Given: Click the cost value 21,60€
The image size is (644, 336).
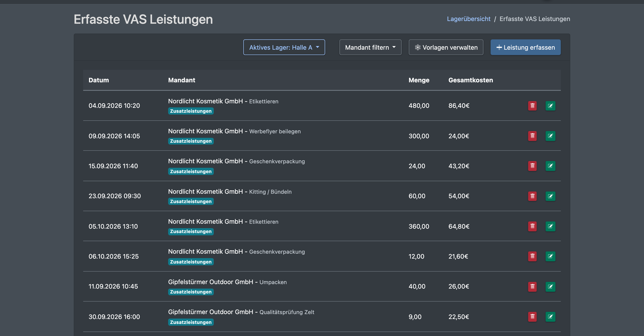Looking at the screenshot, I should [x=458, y=256].
